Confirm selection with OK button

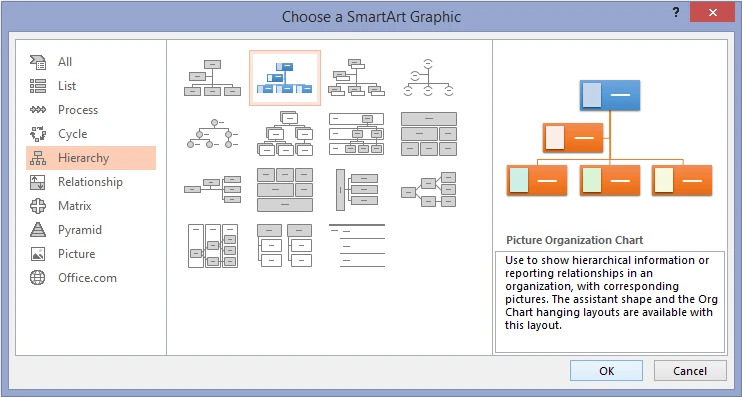point(606,371)
